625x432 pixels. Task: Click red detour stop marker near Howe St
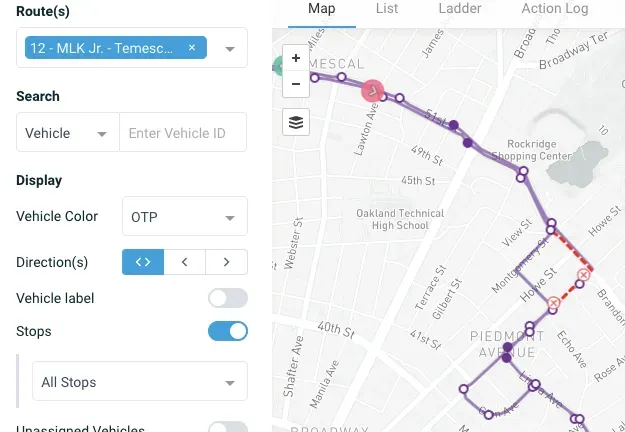pos(584,275)
